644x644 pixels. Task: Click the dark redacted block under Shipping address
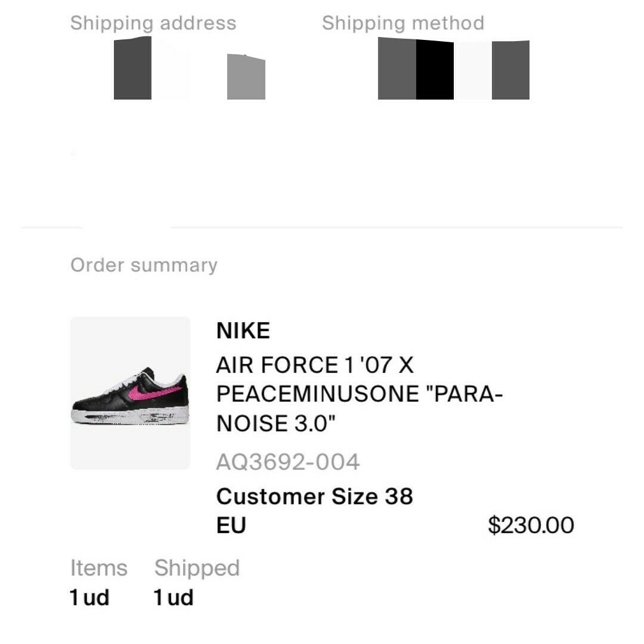click(x=132, y=68)
